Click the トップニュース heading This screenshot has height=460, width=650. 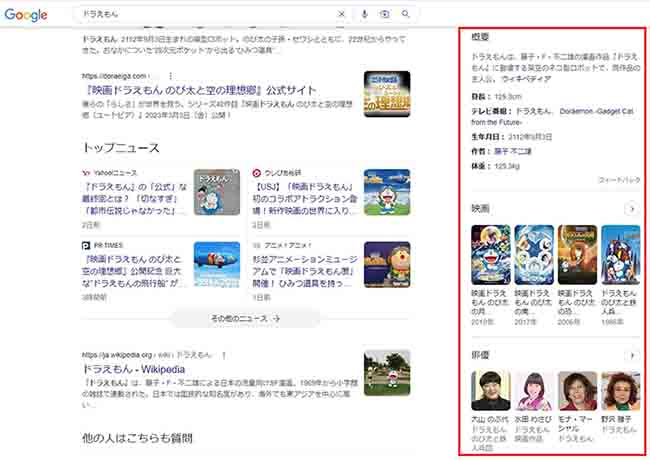(121, 148)
